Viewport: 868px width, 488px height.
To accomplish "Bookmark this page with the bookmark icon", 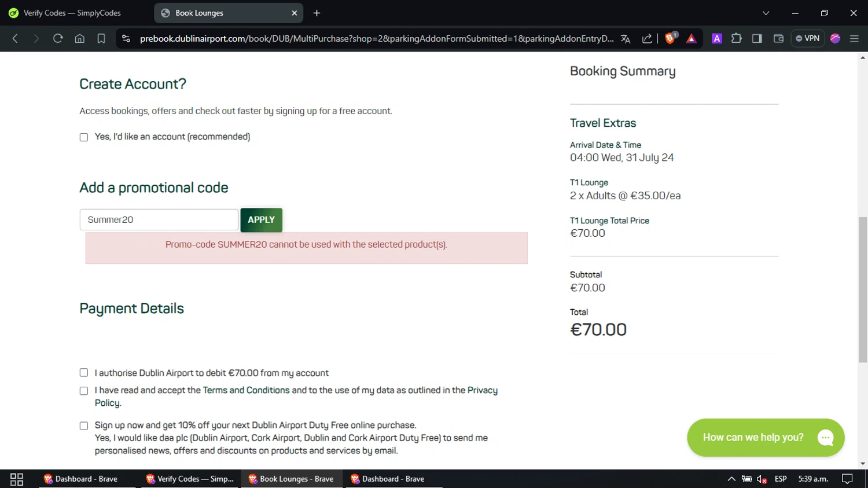I will [101, 39].
